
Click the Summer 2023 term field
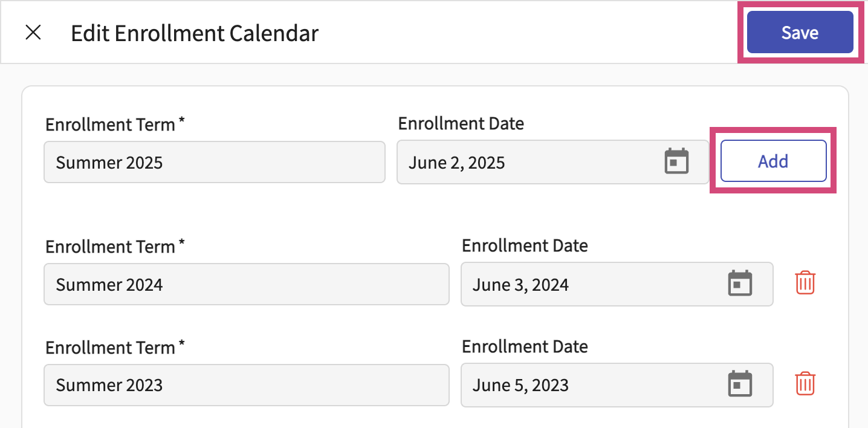[246, 385]
